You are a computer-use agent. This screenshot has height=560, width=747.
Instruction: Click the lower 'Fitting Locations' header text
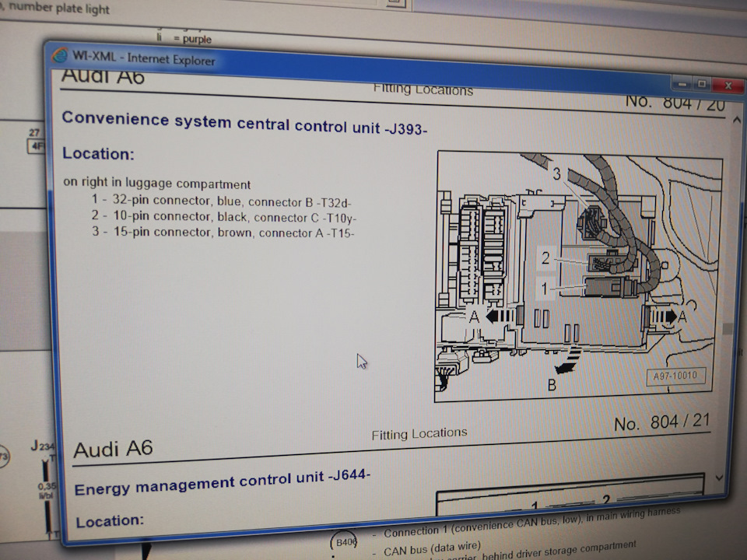tap(419, 433)
